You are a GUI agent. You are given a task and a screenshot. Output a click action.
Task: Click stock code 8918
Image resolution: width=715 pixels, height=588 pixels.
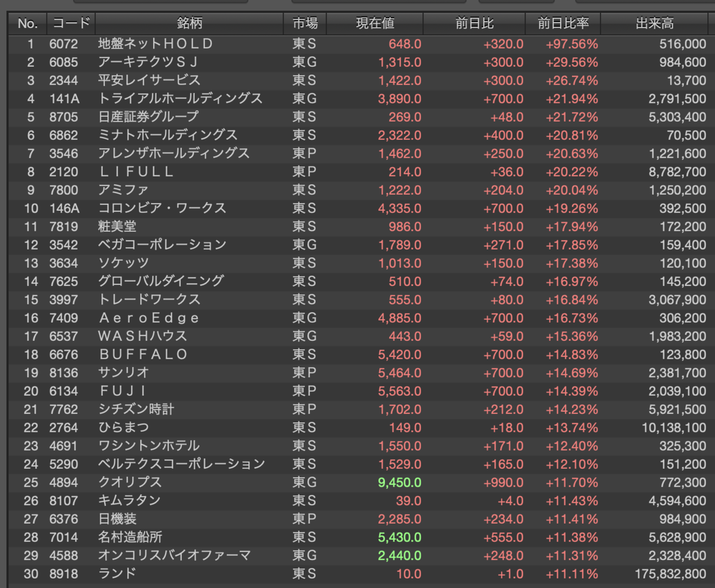coord(63,574)
